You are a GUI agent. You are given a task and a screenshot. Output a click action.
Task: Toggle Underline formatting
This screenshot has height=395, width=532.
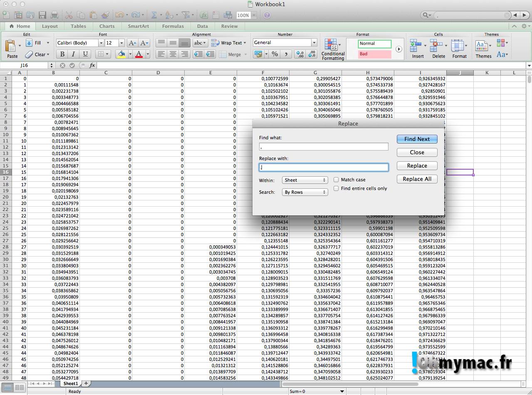85,54
